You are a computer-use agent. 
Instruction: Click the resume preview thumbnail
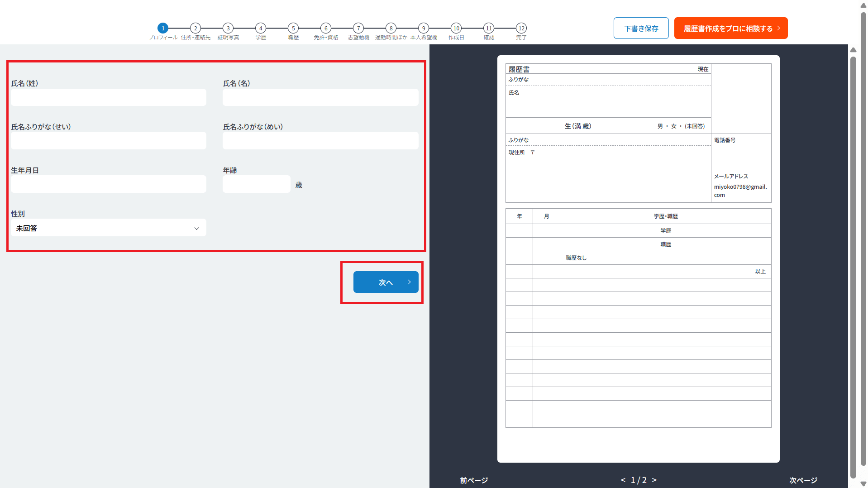pos(638,258)
